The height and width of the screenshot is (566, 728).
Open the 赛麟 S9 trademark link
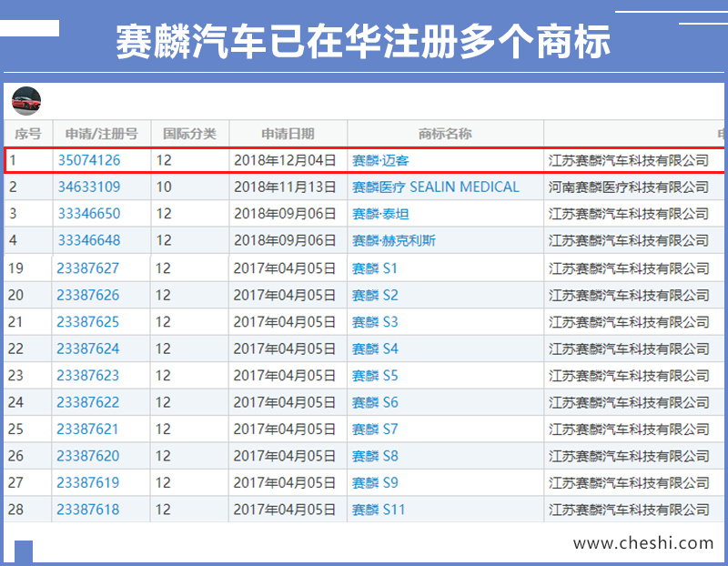click(375, 483)
